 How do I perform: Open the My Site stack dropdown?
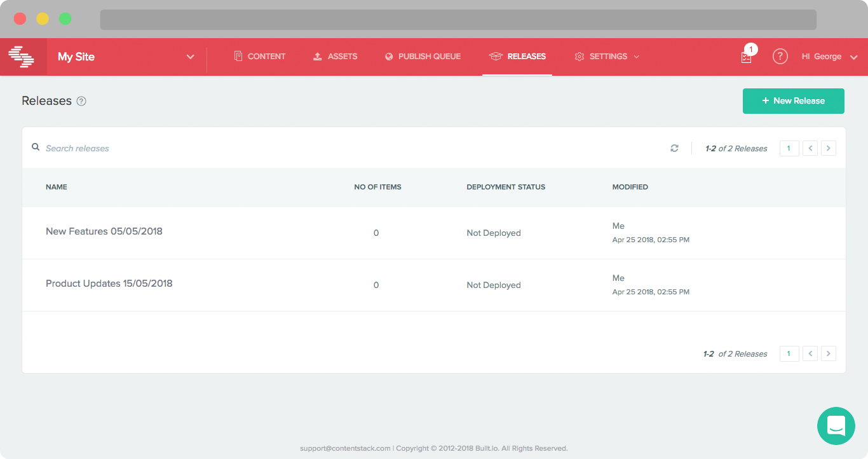click(x=126, y=57)
